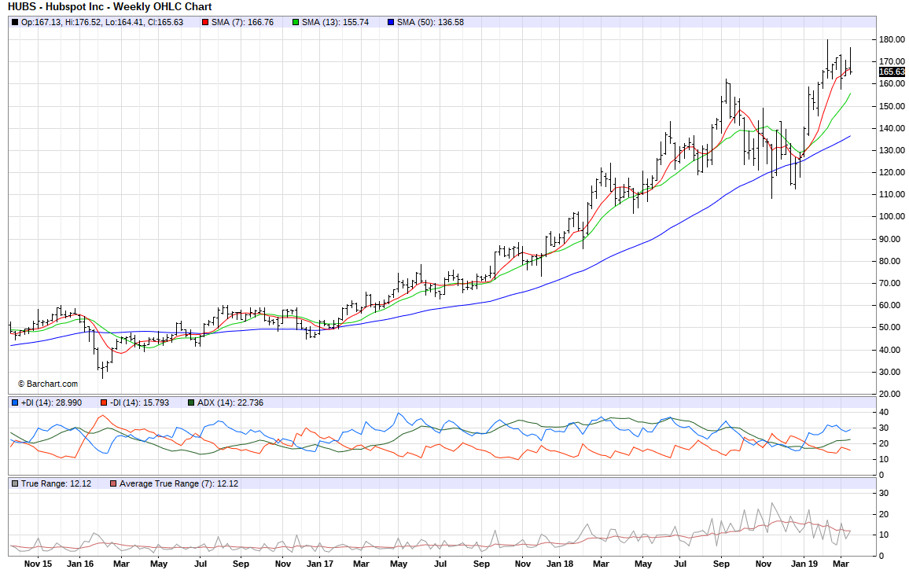909x588 pixels.
Task: Click the green SMA (13) legend swatch
Action: click(295, 22)
